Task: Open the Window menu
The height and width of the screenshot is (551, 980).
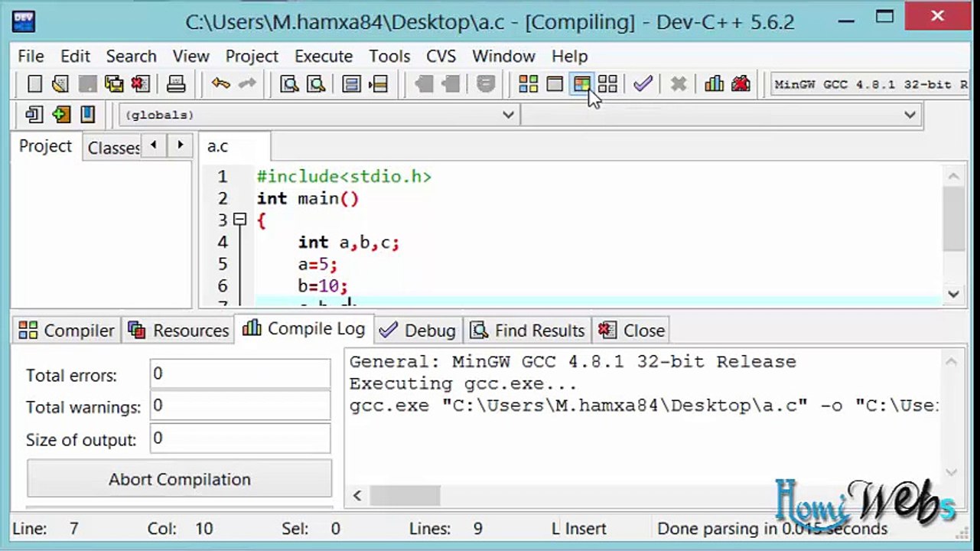Action: (x=503, y=57)
